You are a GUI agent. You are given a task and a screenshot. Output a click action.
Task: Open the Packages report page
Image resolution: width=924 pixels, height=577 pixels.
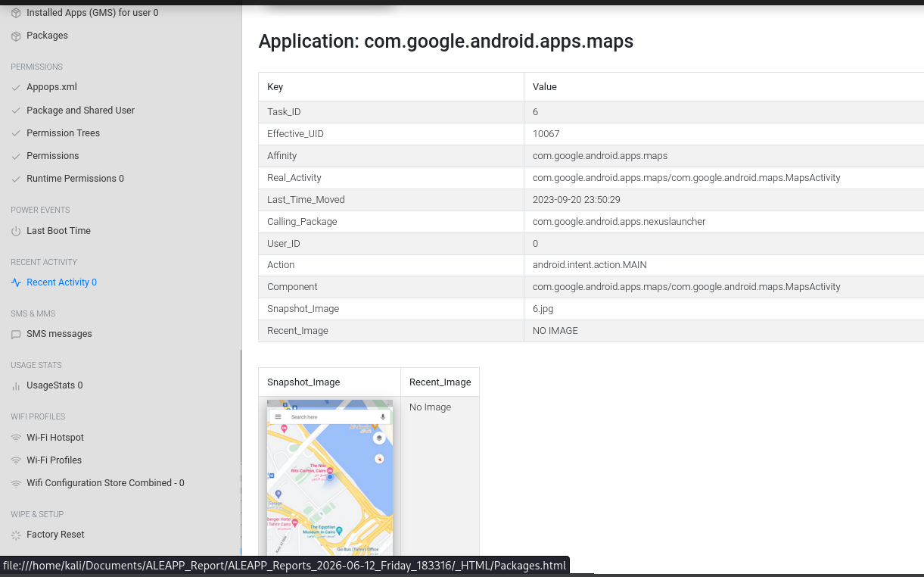tap(47, 36)
